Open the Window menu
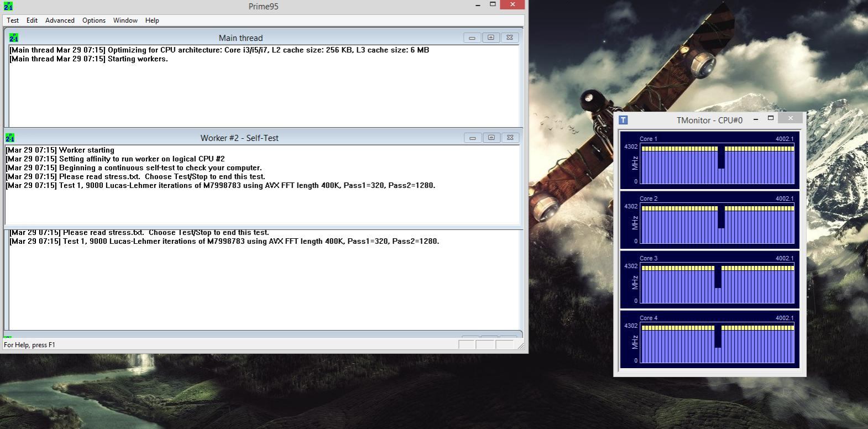The width and height of the screenshot is (868, 429). click(126, 20)
